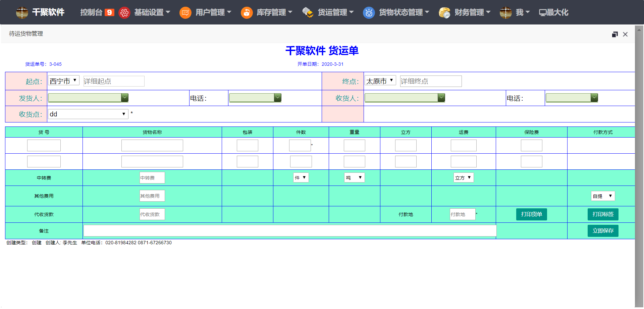Click the 财务管理 coins icon
644x309 pixels.
point(444,13)
